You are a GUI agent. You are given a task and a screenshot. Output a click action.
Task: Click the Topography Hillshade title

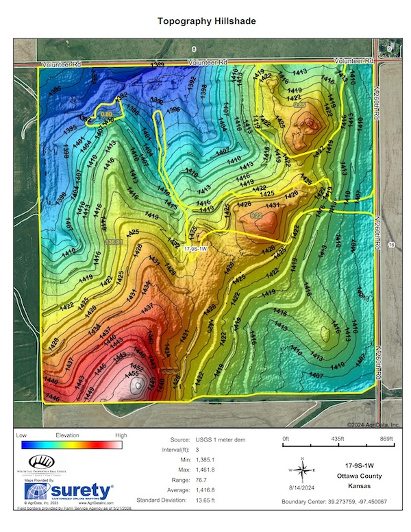pyautogui.click(x=207, y=21)
